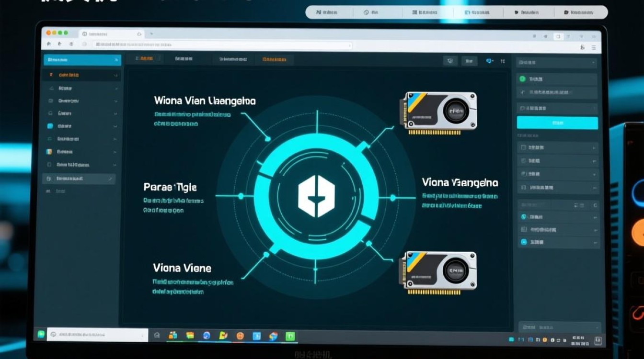Screen dimensions: 644x359
Task: Click the blue shield icon in the top toolbar
Action: (489, 61)
